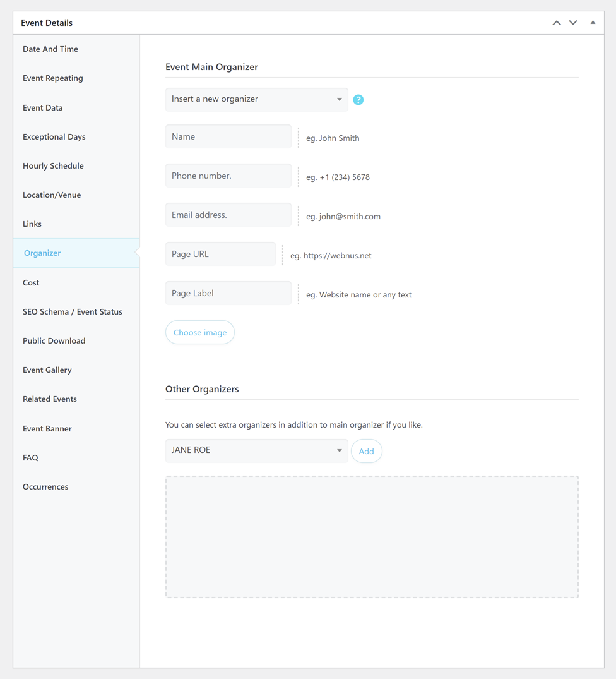Screen dimensions: 616x679
Task: Open the Event Repeating tab
Action: (x=53, y=78)
